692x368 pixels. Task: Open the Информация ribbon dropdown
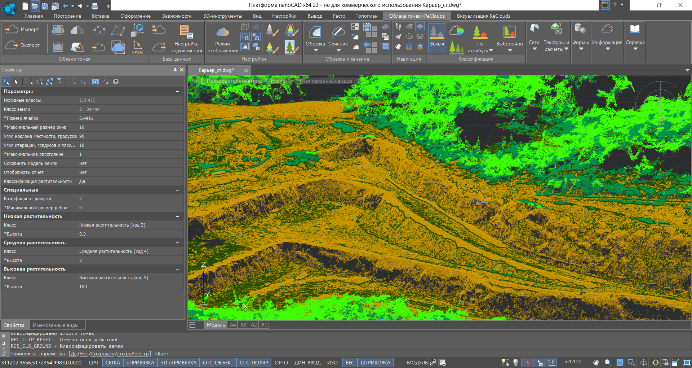tap(607, 49)
